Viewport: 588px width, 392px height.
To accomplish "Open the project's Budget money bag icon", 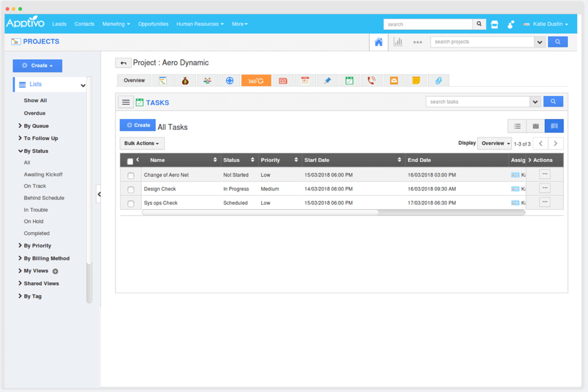I will point(185,80).
